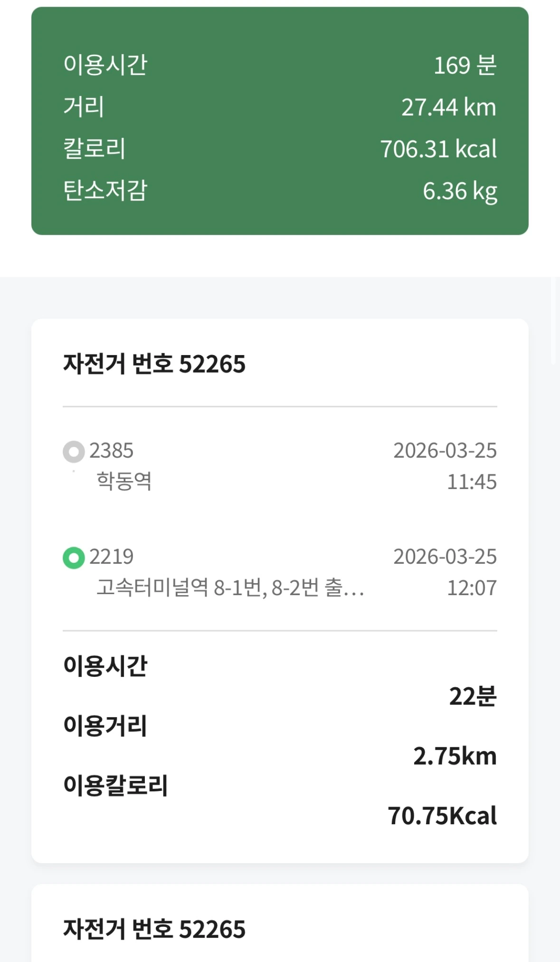The image size is (560, 962).
Task: Click the ride duration 22분 value
Action: [x=473, y=696]
